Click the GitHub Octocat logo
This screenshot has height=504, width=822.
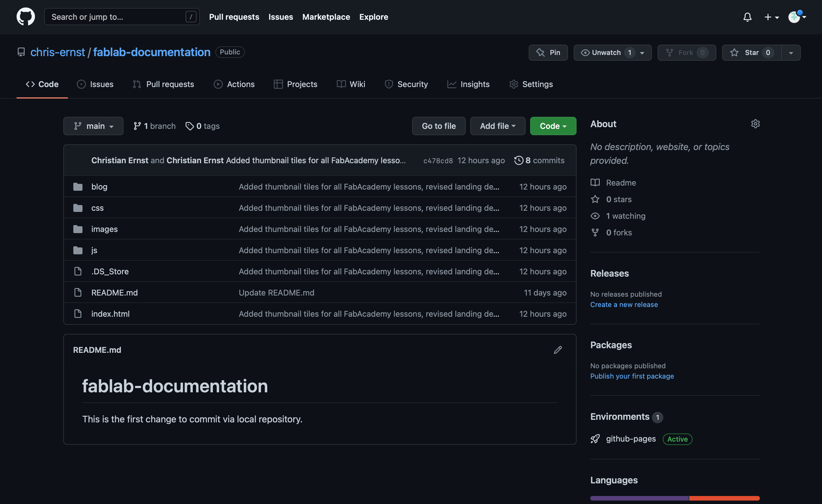pyautogui.click(x=26, y=17)
